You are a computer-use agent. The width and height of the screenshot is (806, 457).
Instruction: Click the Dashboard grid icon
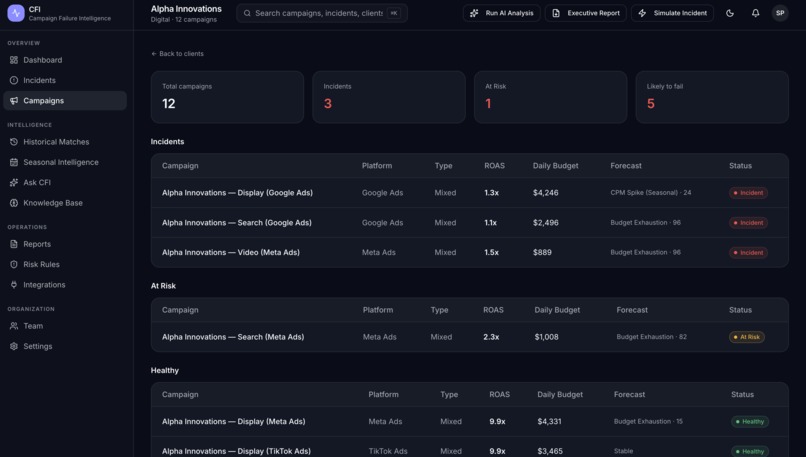[14, 60]
